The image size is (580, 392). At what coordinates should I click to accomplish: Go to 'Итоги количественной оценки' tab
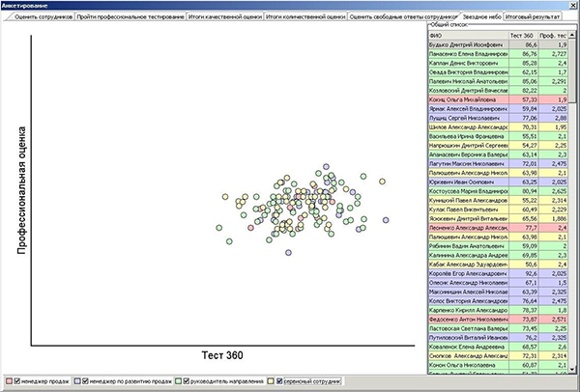pyautogui.click(x=305, y=17)
